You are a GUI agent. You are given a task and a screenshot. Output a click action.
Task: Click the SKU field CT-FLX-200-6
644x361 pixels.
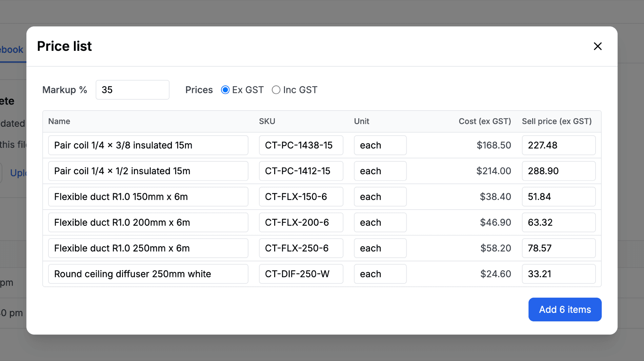click(301, 222)
